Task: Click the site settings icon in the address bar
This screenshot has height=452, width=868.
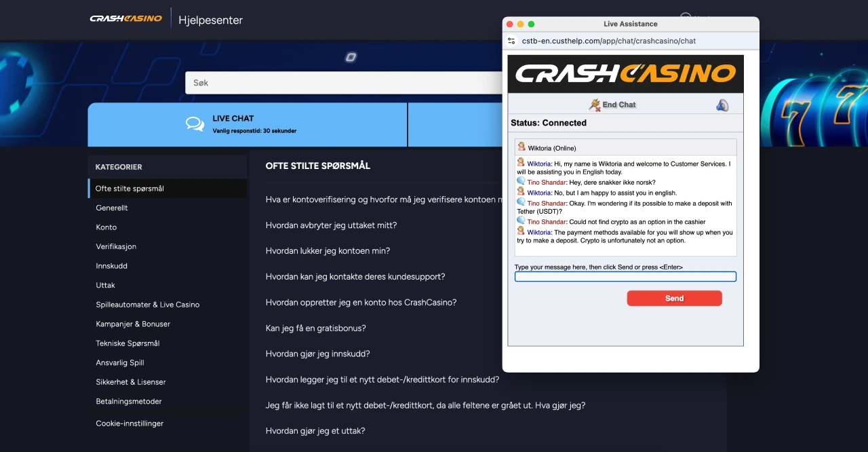Action: pyautogui.click(x=511, y=41)
